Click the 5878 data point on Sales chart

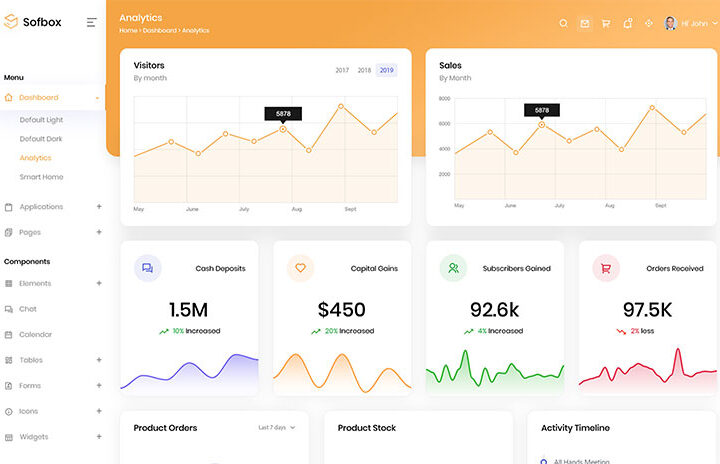542,124
